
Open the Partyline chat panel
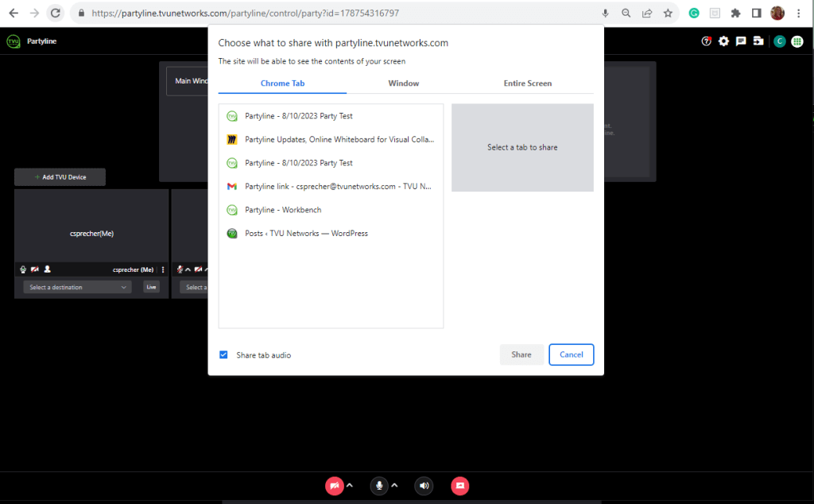[741, 41]
